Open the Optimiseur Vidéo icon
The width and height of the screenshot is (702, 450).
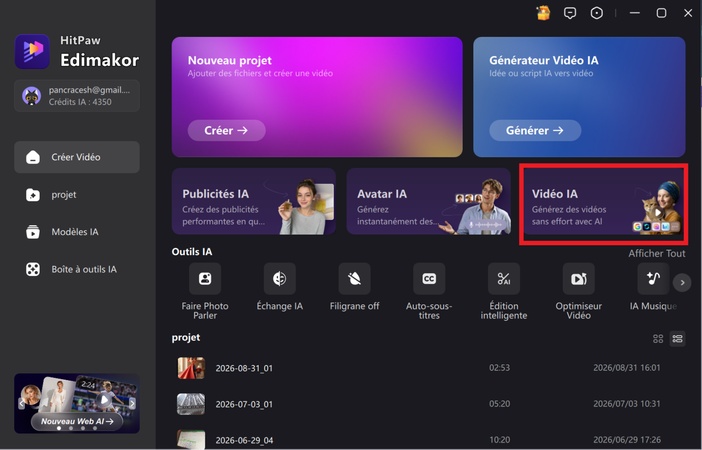(578, 279)
